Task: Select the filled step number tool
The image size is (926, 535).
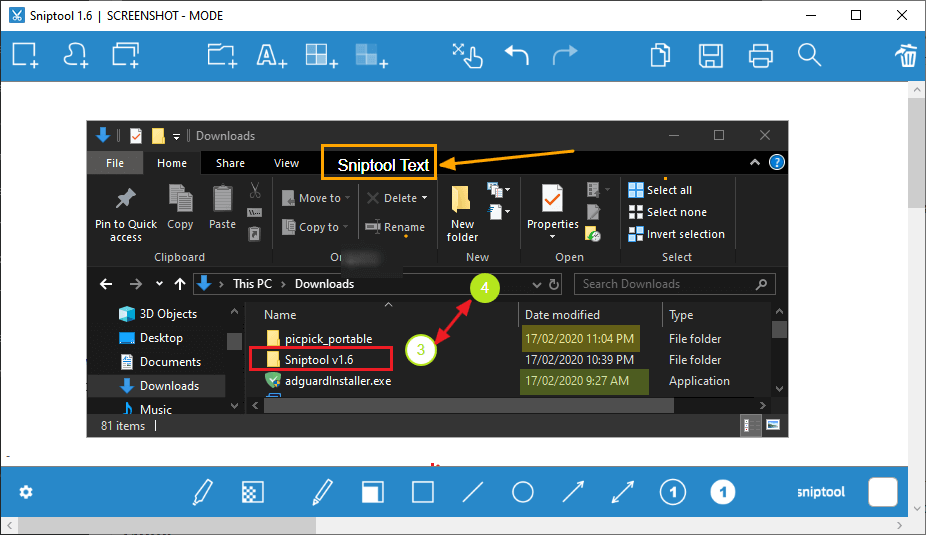Action: tap(722, 492)
